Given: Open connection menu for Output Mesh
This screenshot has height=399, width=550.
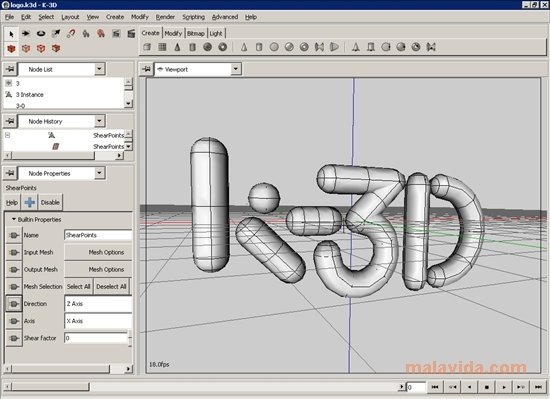Looking at the screenshot, I should [x=14, y=270].
